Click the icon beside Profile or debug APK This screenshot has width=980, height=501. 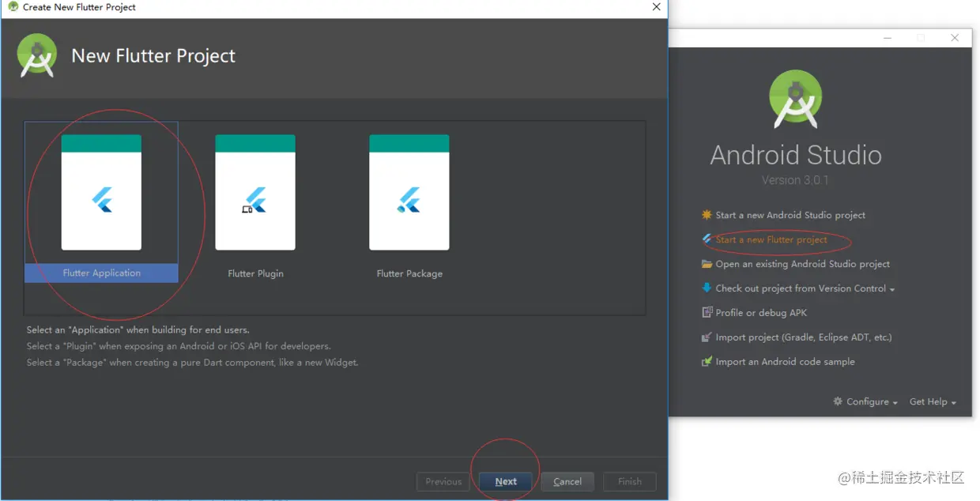(x=707, y=313)
